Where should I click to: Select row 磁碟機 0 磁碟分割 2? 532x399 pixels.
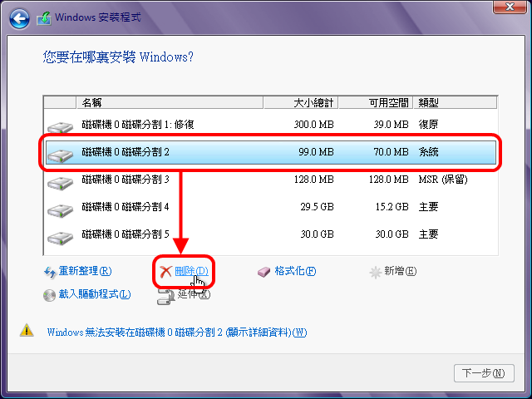[271, 152]
